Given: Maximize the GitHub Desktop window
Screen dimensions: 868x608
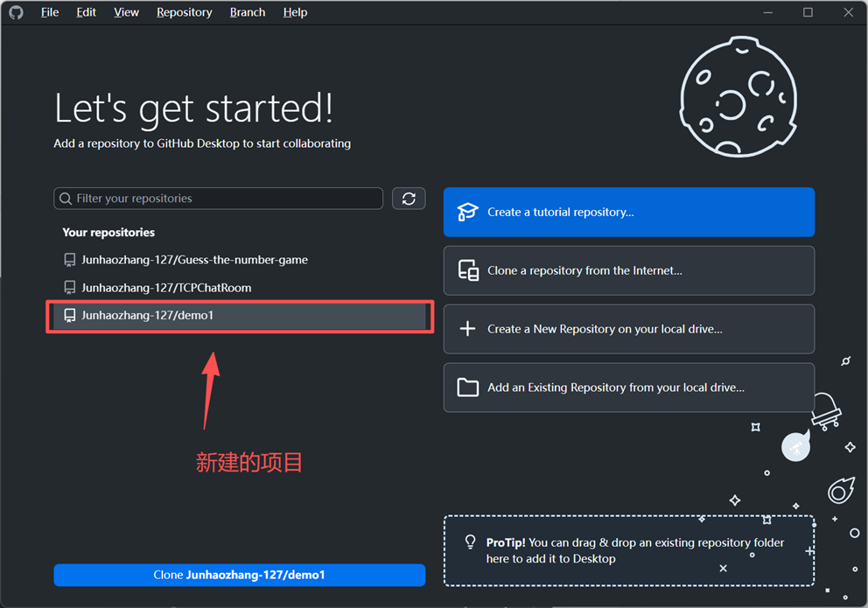Looking at the screenshot, I should [x=808, y=12].
